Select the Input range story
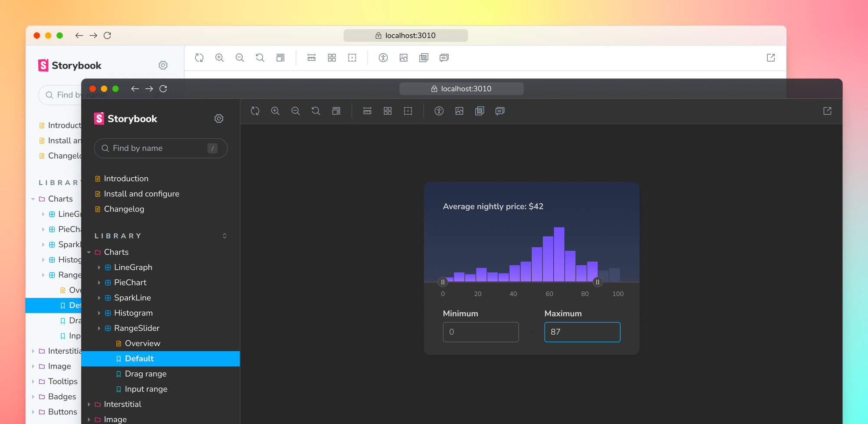Image resolution: width=868 pixels, height=424 pixels. pos(146,389)
